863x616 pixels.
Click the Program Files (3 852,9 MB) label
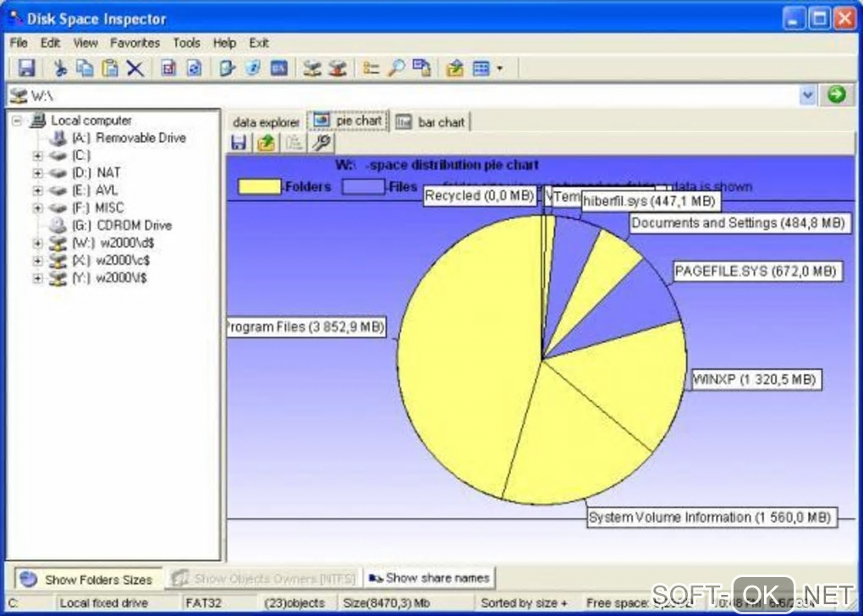(306, 327)
